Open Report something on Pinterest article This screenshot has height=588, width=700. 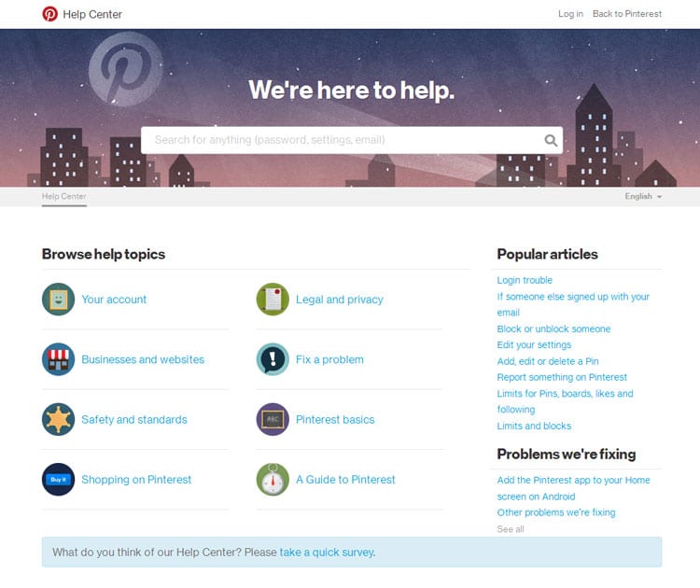tap(562, 377)
